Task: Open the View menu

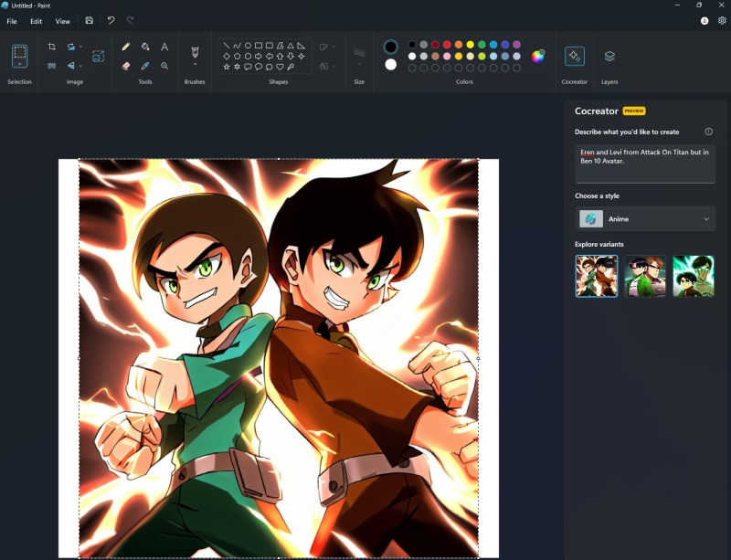Action: pyautogui.click(x=62, y=21)
